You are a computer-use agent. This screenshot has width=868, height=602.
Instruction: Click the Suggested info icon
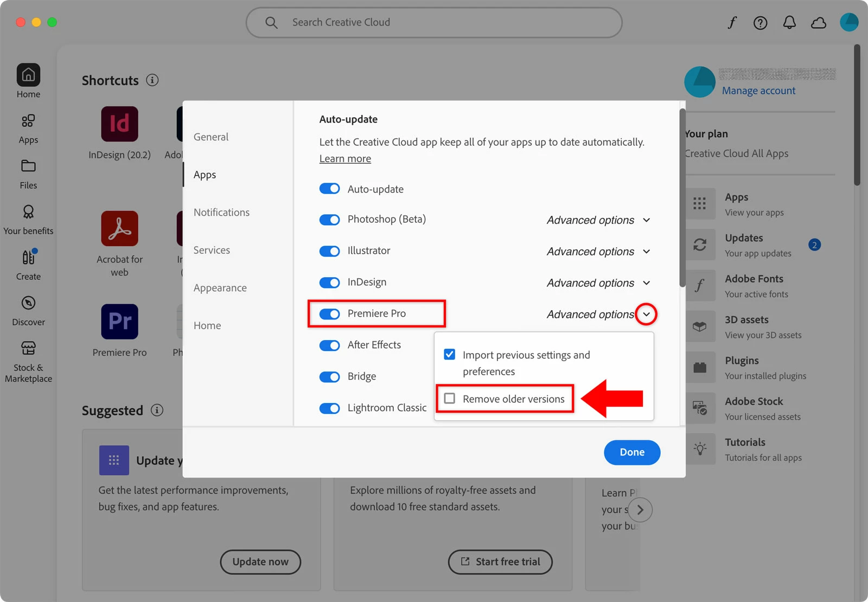[157, 410]
